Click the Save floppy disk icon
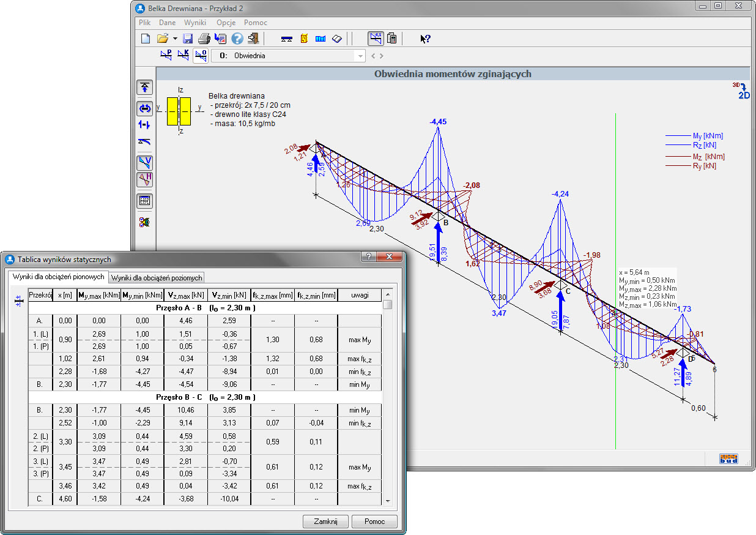Image resolution: width=756 pixels, height=535 pixels. (188, 39)
